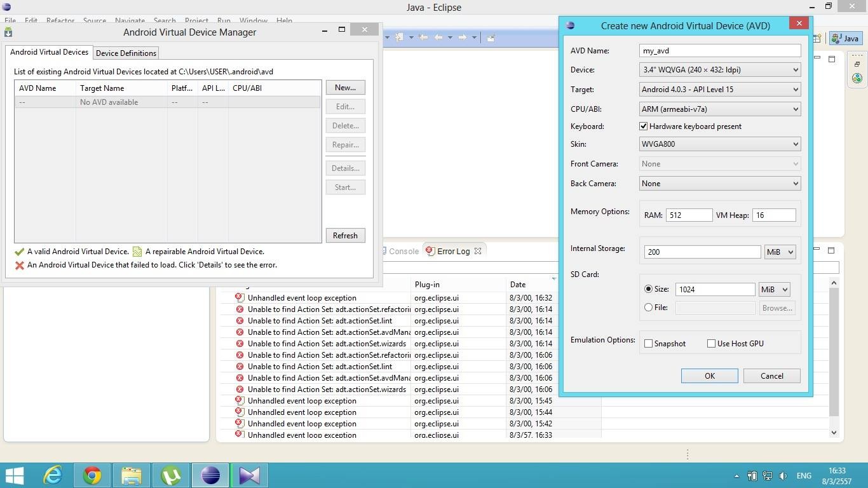Viewport: 868px width, 488px height.
Task: Switch to the Console tab
Action: pos(403,251)
